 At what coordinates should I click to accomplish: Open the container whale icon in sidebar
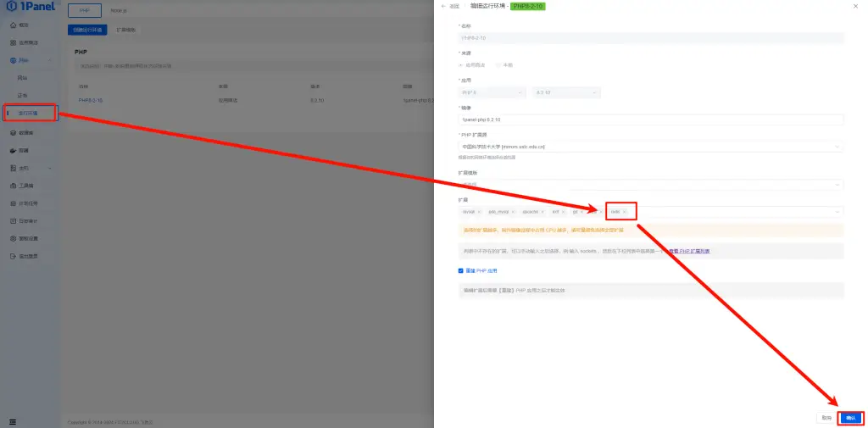point(12,150)
